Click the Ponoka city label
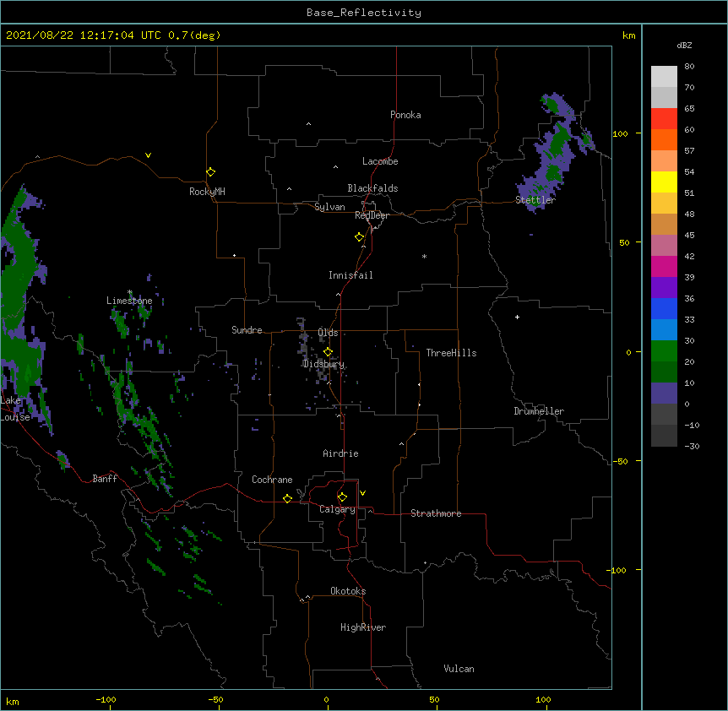 pos(405,115)
